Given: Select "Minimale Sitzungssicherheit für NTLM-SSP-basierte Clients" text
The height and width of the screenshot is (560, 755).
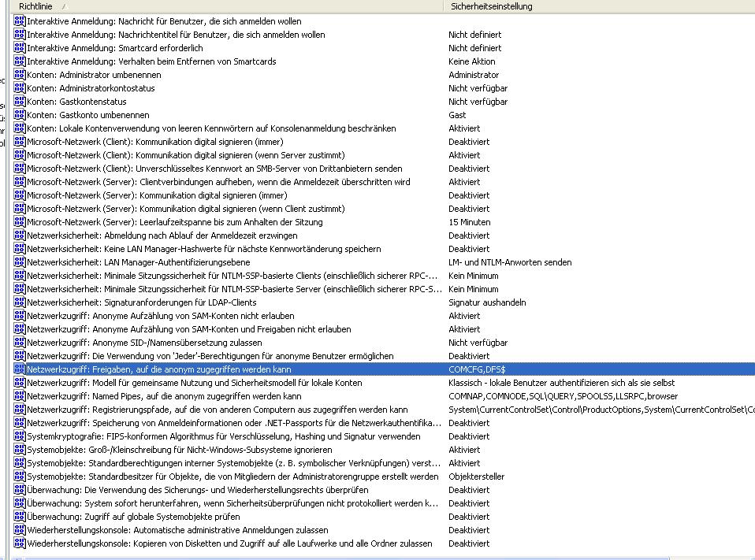Looking at the screenshot, I should click(232, 276).
